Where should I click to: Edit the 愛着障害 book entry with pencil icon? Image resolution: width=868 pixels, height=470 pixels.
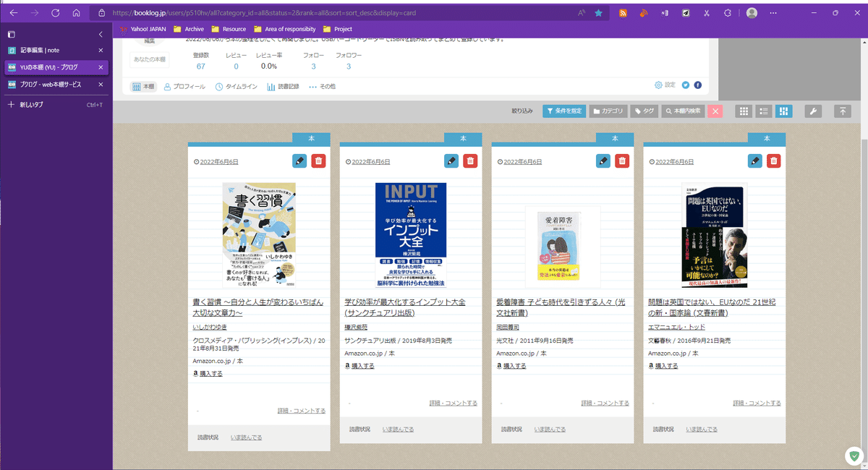(x=603, y=161)
